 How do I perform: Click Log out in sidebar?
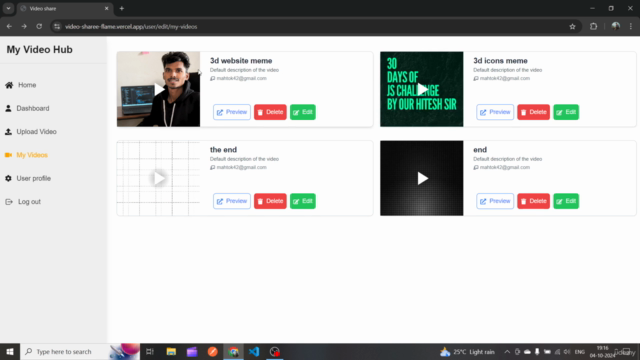point(29,202)
